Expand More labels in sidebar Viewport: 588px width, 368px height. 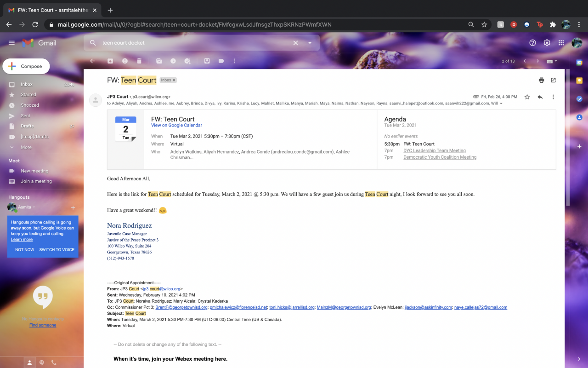(26, 147)
